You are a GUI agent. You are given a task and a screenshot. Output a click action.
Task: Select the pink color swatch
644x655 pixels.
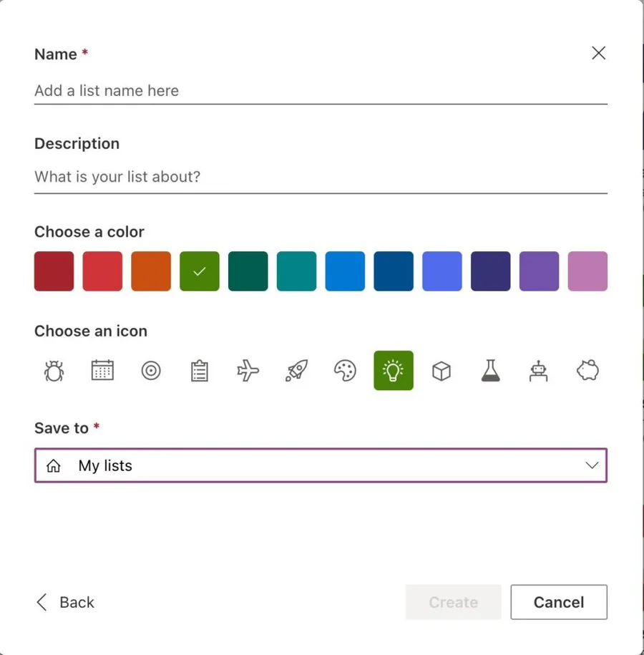tap(587, 271)
